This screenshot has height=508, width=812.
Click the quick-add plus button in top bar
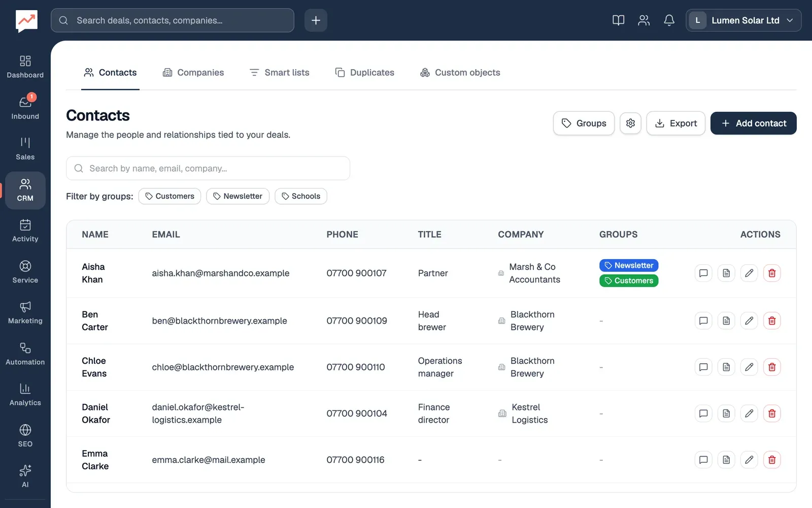pos(316,20)
